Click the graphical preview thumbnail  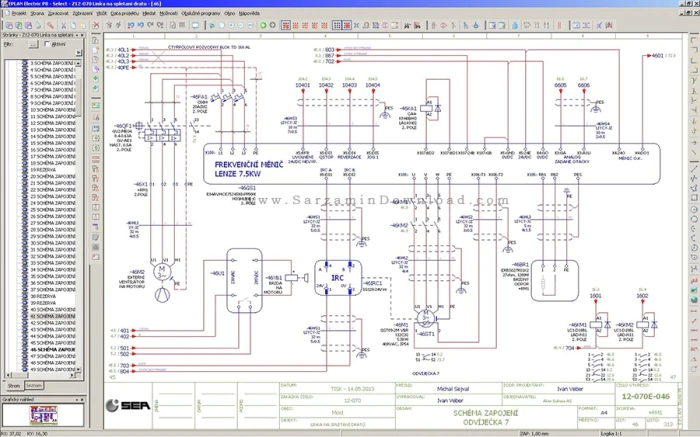pyautogui.click(x=43, y=415)
